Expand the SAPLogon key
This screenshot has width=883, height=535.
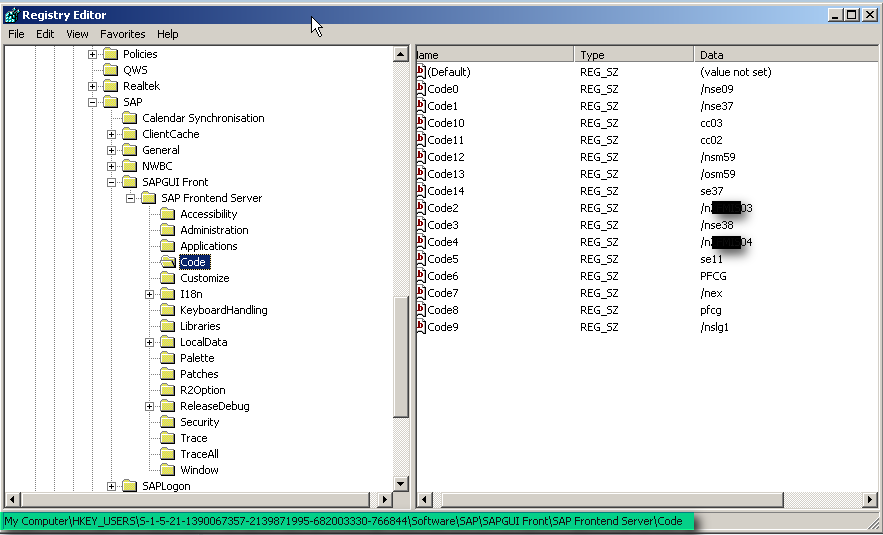[x=112, y=487]
